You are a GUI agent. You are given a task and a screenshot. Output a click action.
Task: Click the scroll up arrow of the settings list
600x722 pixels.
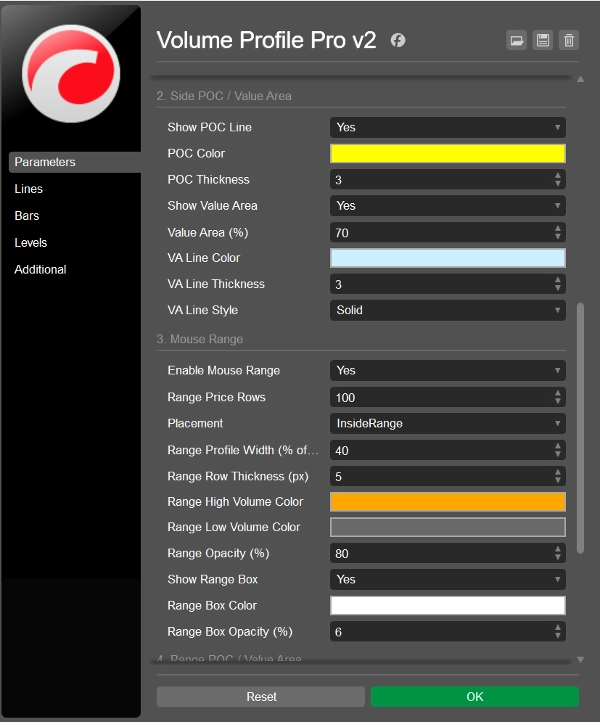click(581, 79)
